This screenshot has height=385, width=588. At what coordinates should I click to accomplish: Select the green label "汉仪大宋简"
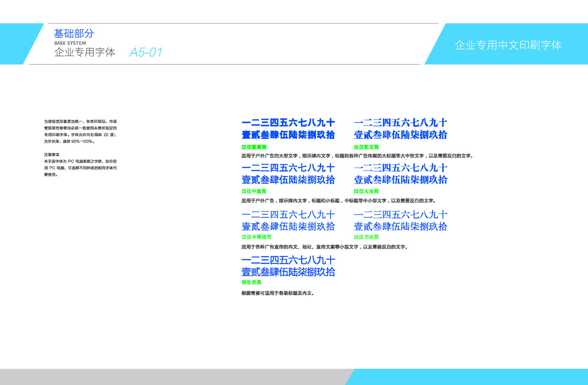366,191
